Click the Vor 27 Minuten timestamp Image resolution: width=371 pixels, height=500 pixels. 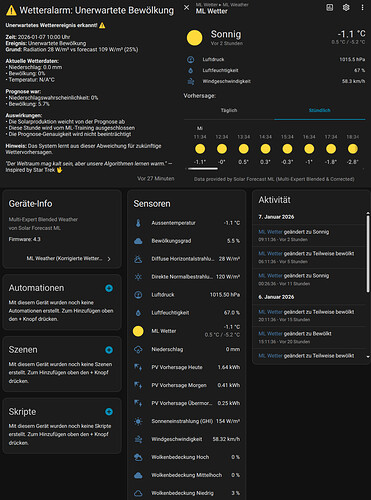tap(156, 179)
